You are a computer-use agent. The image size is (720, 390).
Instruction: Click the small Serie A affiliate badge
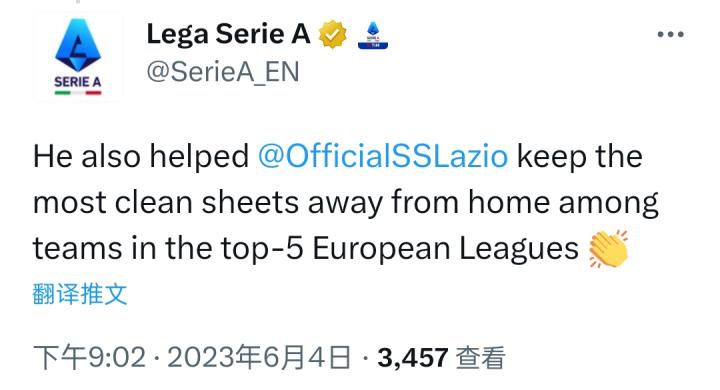pos(373,35)
